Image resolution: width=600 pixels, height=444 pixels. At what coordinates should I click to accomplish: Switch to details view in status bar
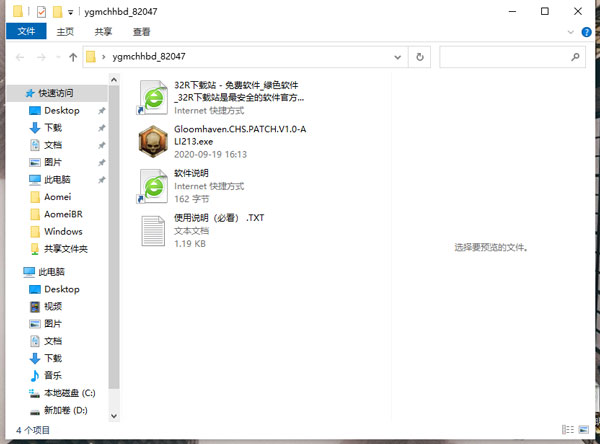click(568, 429)
